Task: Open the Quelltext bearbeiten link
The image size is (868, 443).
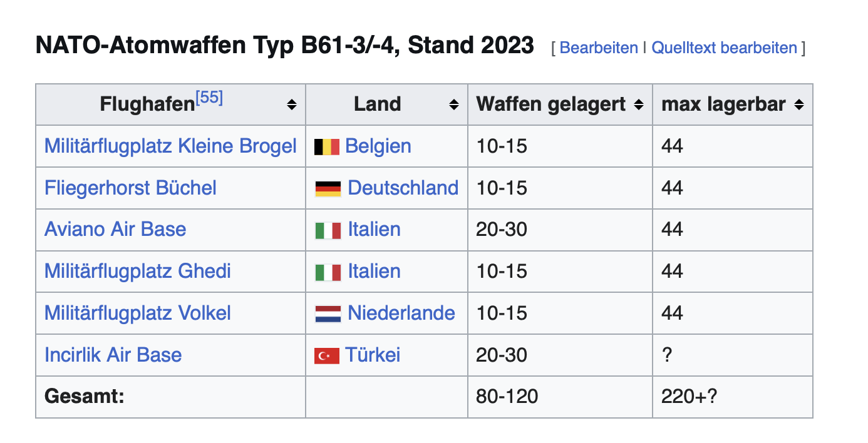Action: pos(725,48)
